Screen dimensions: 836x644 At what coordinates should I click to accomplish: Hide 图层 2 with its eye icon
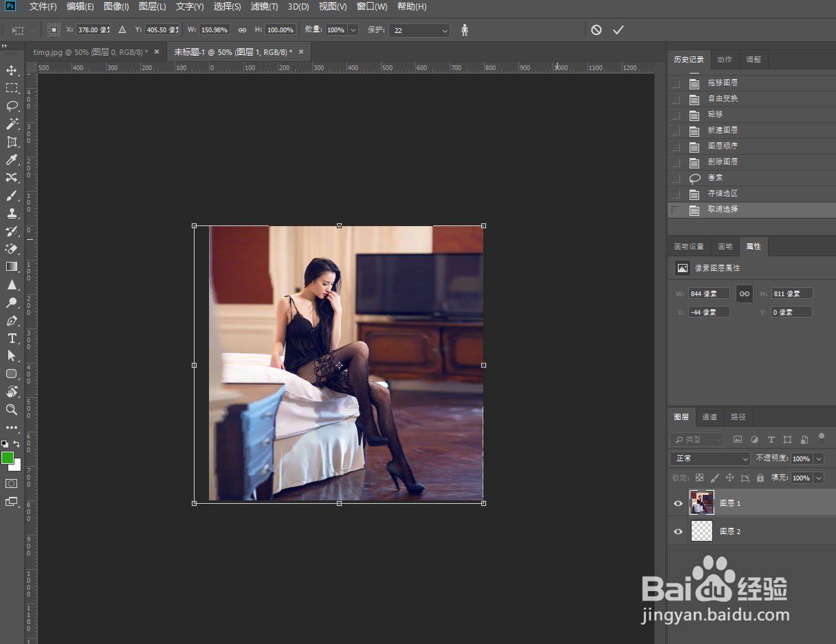click(x=678, y=531)
